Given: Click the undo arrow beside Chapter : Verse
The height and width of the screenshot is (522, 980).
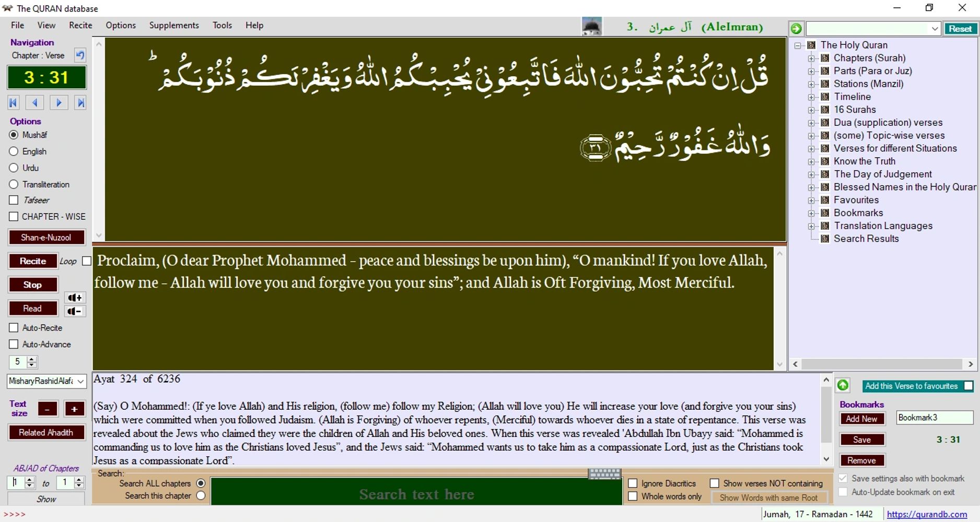Looking at the screenshot, I should click(80, 55).
